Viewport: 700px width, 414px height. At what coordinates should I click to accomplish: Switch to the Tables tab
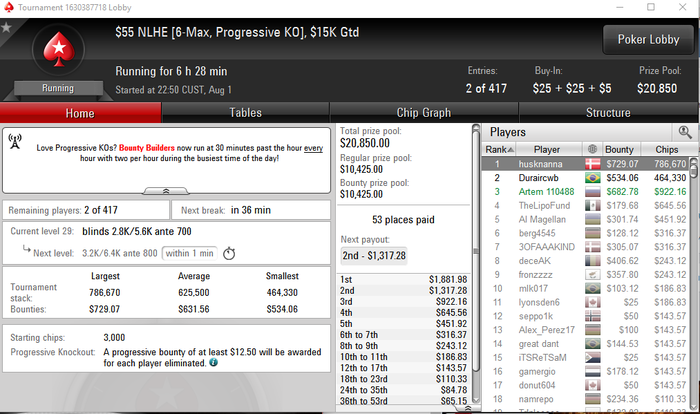point(246,113)
